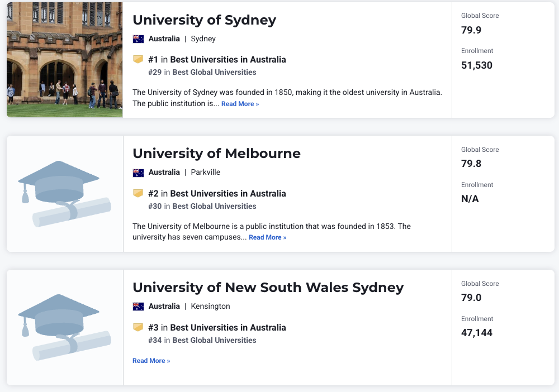Open the University of Sydney title link
The width and height of the screenshot is (559, 392).
pos(204,20)
